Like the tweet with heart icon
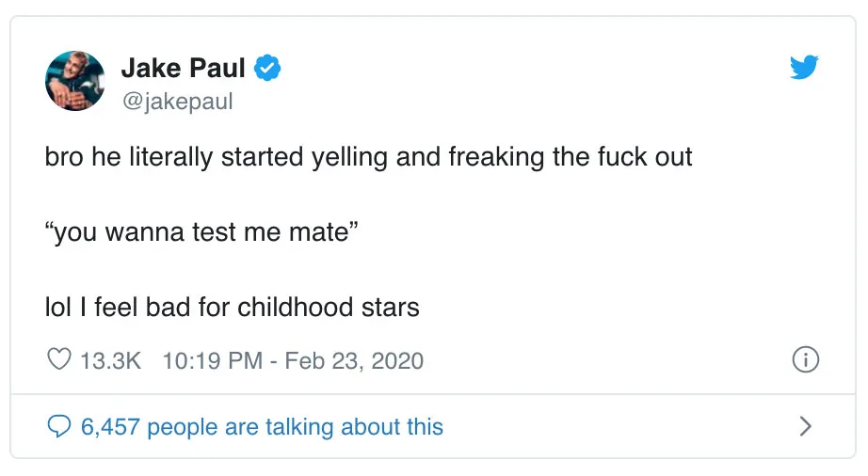 tap(59, 360)
